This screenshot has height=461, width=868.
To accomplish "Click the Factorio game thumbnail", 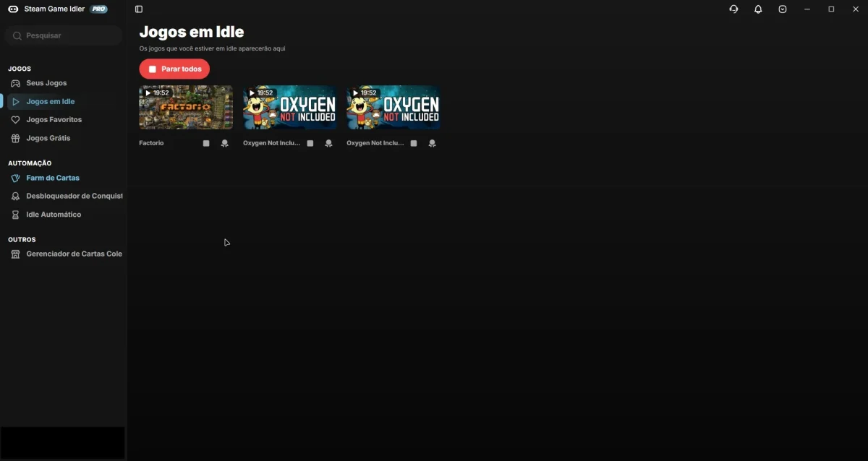I will click(x=186, y=107).
